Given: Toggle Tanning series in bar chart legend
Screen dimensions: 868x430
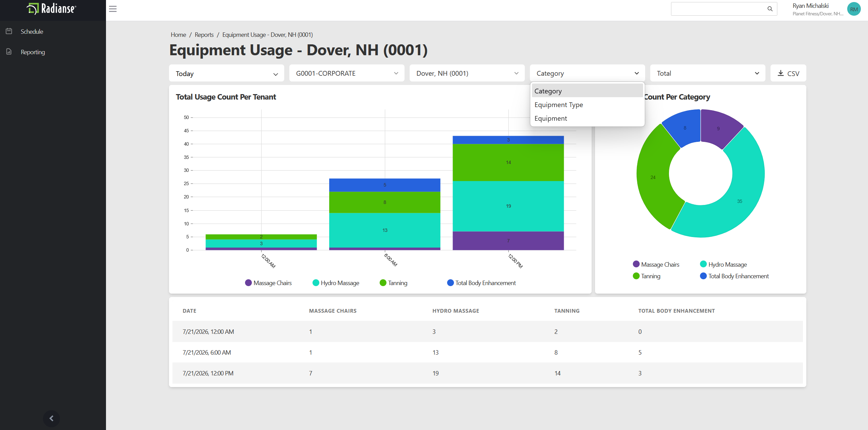Looking at the screenshot, I should [394, 283].
